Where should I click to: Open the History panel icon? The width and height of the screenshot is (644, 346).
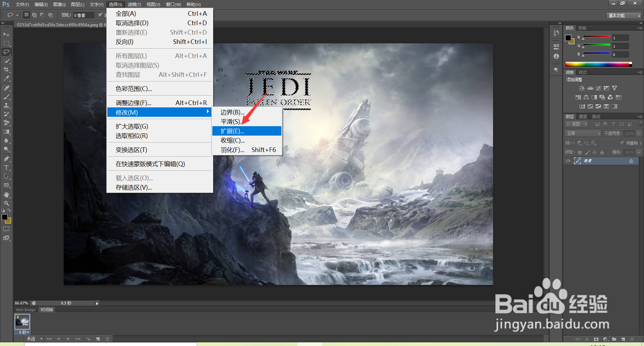click(x=556, y=33)
